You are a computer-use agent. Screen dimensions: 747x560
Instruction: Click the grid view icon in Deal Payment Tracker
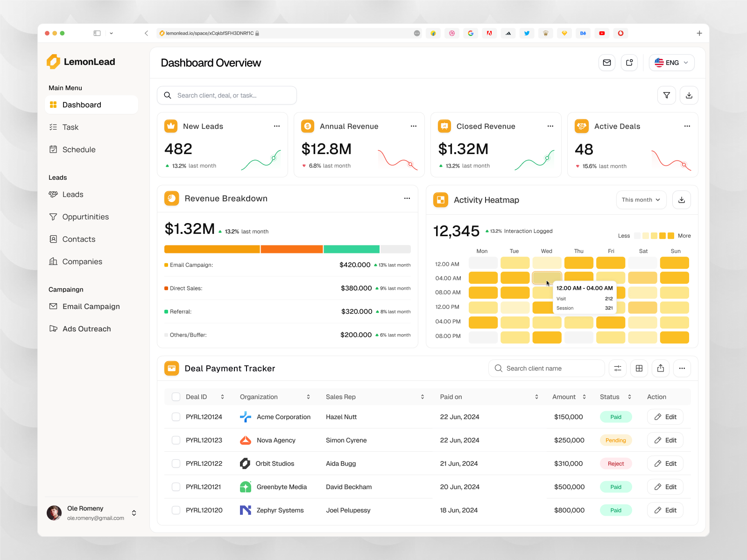(639, 368)
